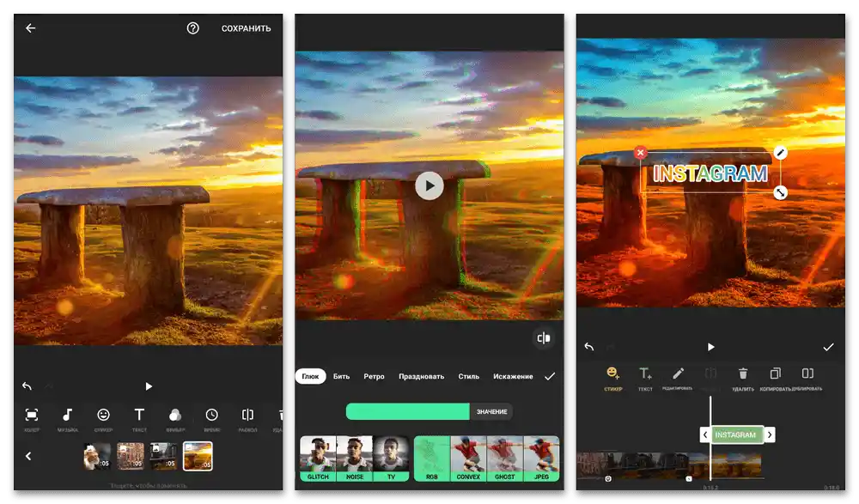Play preview in the right screen

pos(710,347)
